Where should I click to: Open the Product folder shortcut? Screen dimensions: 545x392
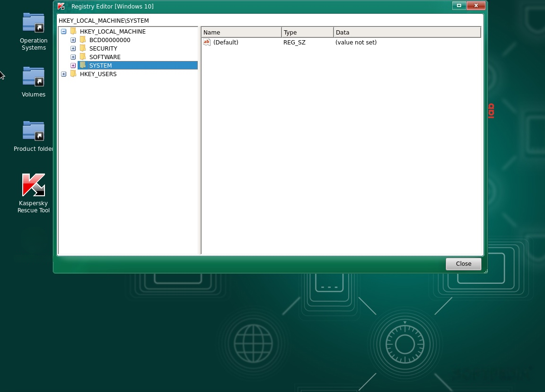click(34, 136)
